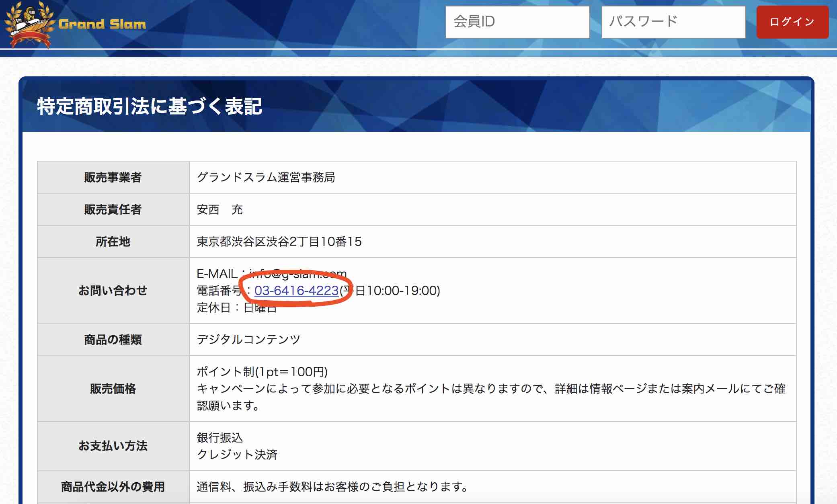
Task: Click the ポイント制(1pt=100円) price text
Action: click(x=262, y=372)
